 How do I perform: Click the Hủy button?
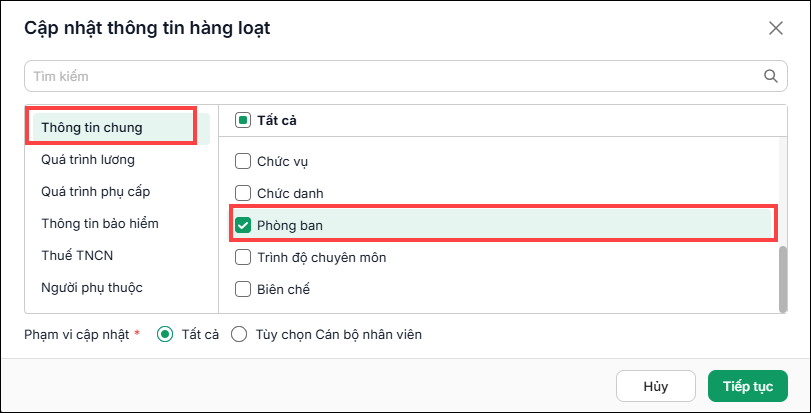[x=656, y=386]
